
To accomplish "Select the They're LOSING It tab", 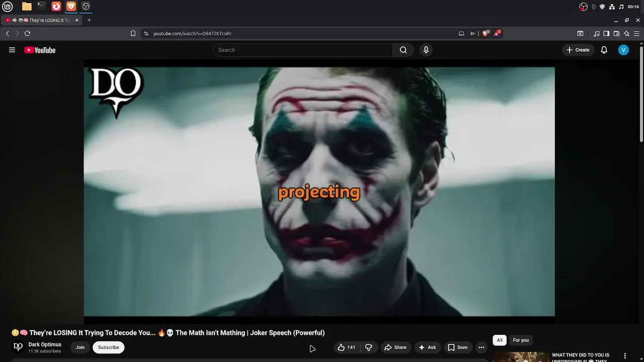I will pyautogui.click(x=42, y=20).
